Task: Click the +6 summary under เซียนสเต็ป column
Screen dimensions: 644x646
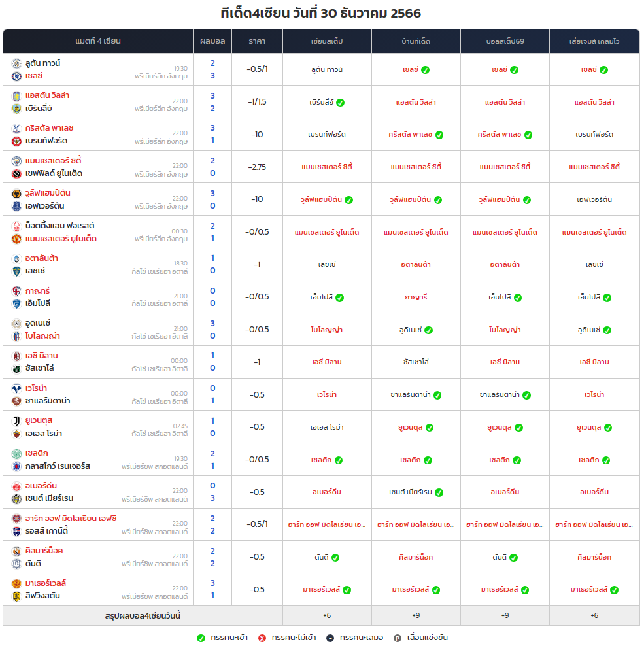Action: point(327,615)
